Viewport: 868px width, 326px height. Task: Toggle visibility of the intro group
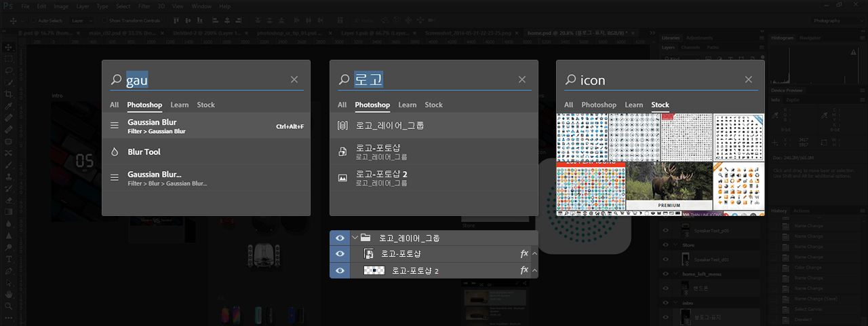tap(665, 302)
